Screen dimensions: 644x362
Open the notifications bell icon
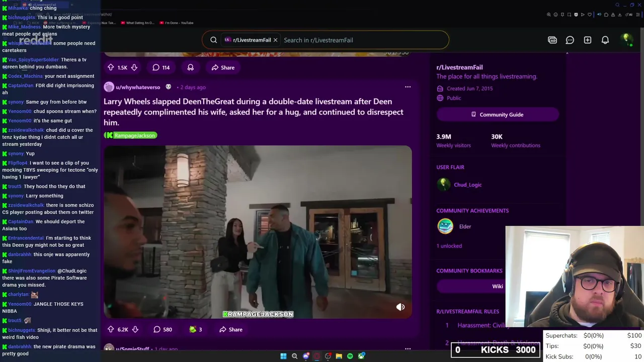click(605, 40)
